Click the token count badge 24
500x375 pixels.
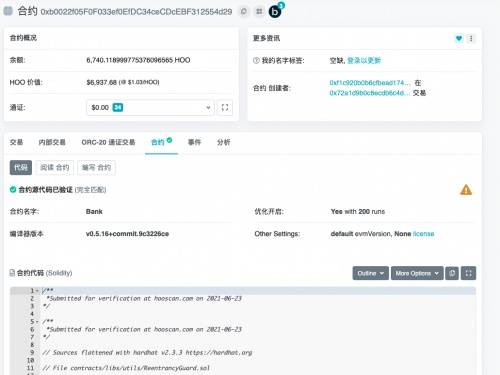(118, 107)
